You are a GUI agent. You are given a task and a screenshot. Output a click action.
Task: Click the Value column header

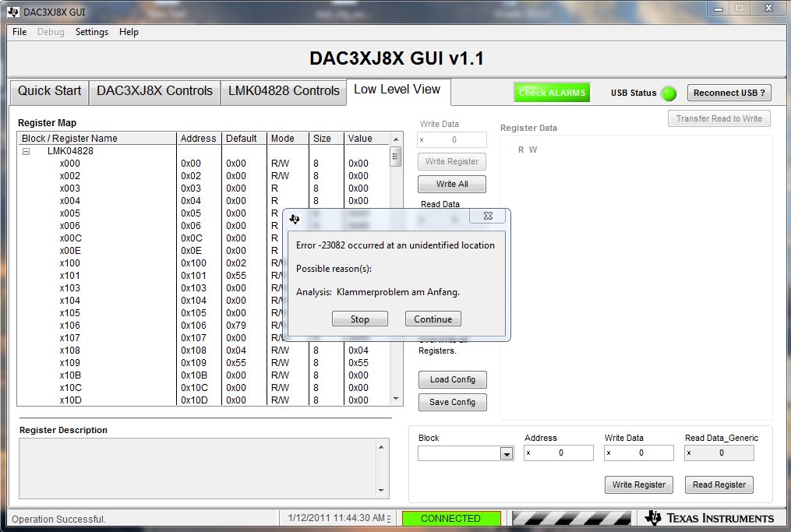point(367,138)
